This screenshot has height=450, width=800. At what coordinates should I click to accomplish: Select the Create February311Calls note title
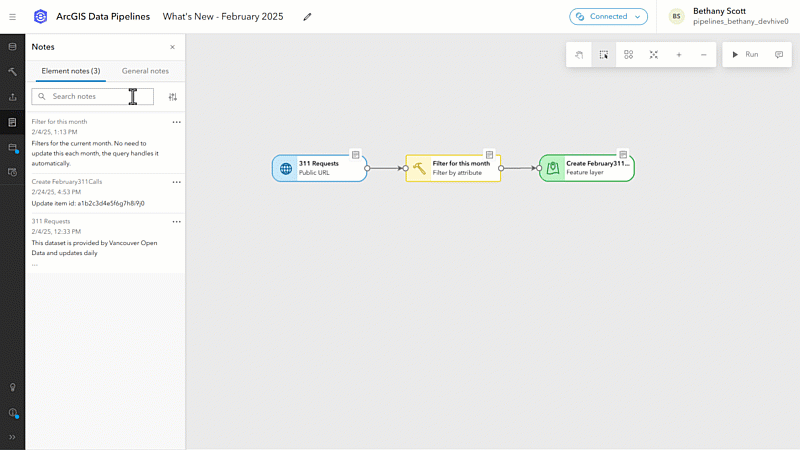67,182
